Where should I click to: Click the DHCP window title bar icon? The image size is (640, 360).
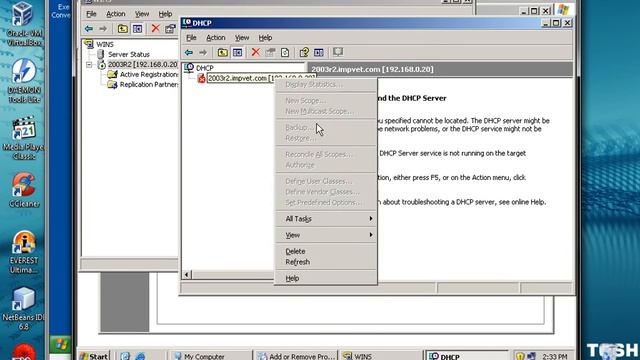(187, 23)
